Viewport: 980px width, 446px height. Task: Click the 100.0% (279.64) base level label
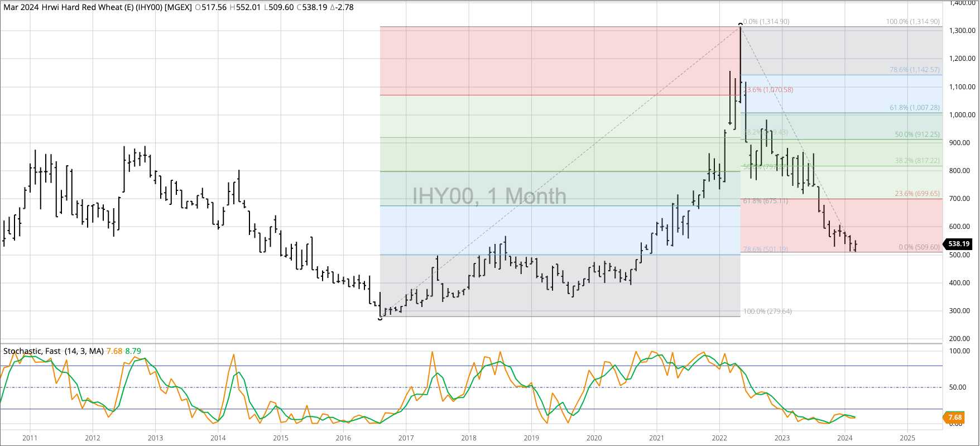(x=767, y=311)
